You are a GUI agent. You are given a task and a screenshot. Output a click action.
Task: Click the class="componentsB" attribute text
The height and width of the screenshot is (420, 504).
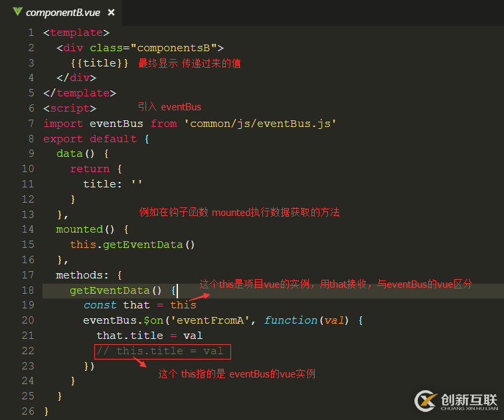pos(153,48)
